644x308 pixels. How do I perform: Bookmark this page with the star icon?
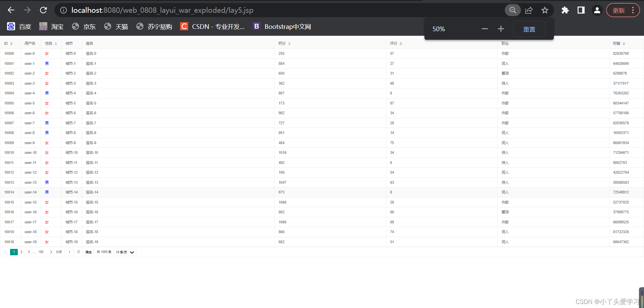545,10
